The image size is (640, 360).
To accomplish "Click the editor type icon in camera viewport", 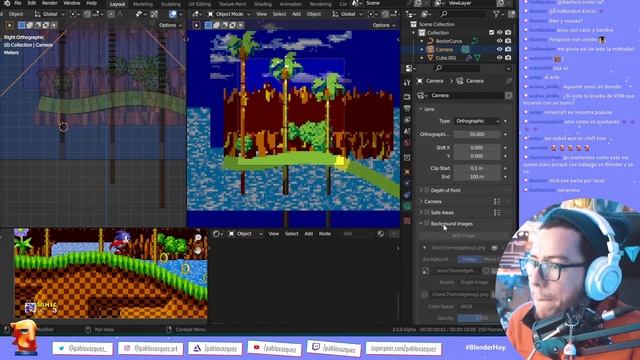I will pos(197,14).
